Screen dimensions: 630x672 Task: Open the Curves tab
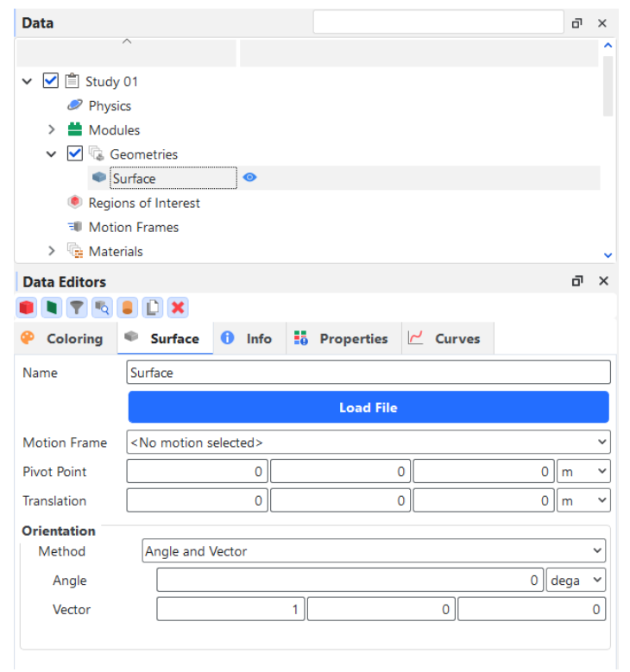pos(445,339)
